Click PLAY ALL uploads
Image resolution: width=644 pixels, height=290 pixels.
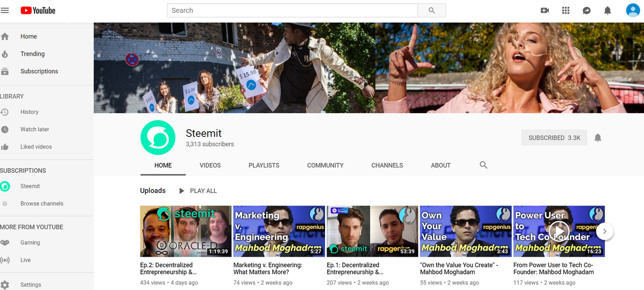point(198,191)
